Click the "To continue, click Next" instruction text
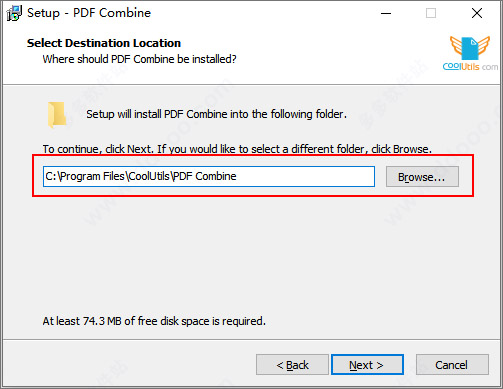The width and height of the screenshot is (503, 389). point(237,149)
